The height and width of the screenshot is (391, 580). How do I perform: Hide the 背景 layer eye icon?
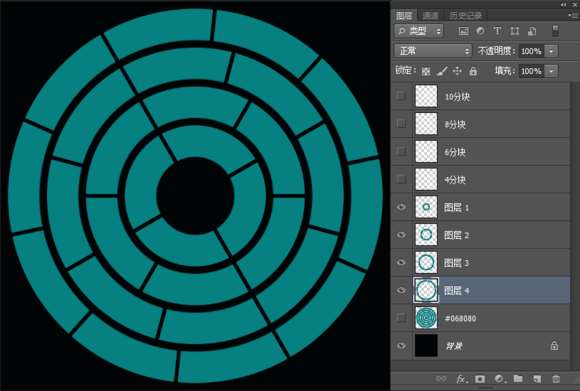point(401,346)
